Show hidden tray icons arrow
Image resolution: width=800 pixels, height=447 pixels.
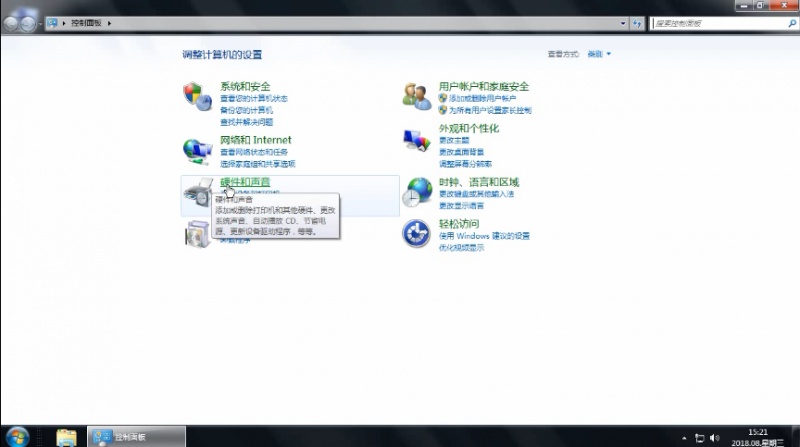click(684, 438)
